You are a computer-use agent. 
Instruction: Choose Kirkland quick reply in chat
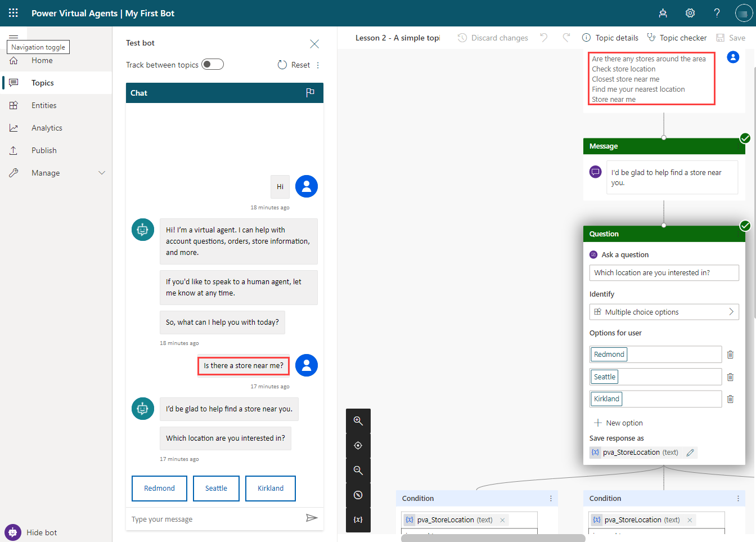271,489
